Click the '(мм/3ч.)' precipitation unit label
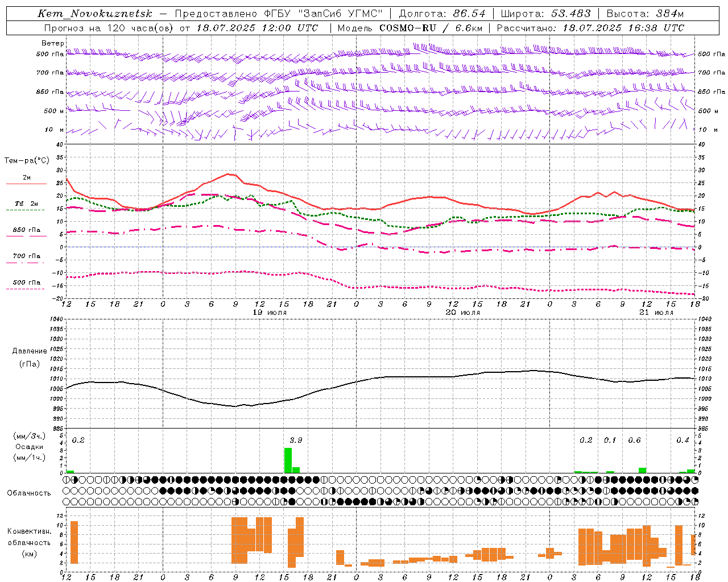The height and width of the screenshot is (582, 728). tap(30, 436)
